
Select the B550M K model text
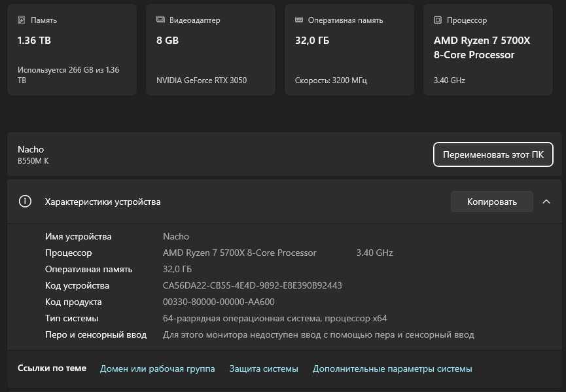click(33, 161)
